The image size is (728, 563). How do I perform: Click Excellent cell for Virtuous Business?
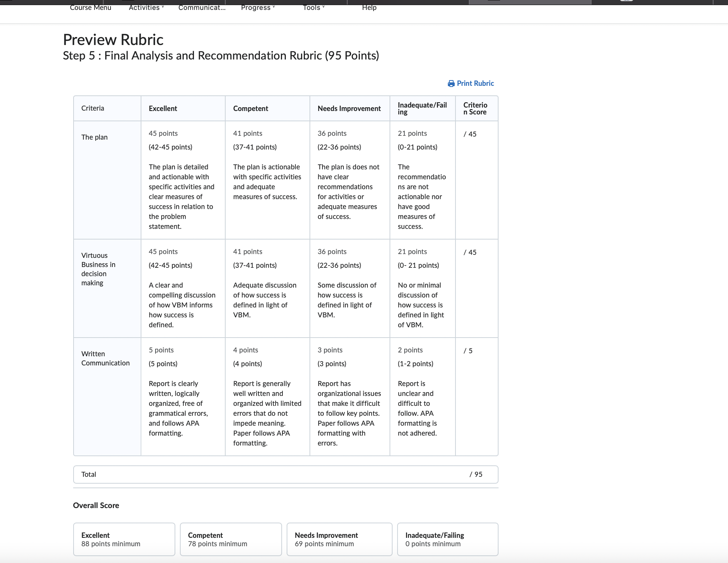(x=183, y=288)
